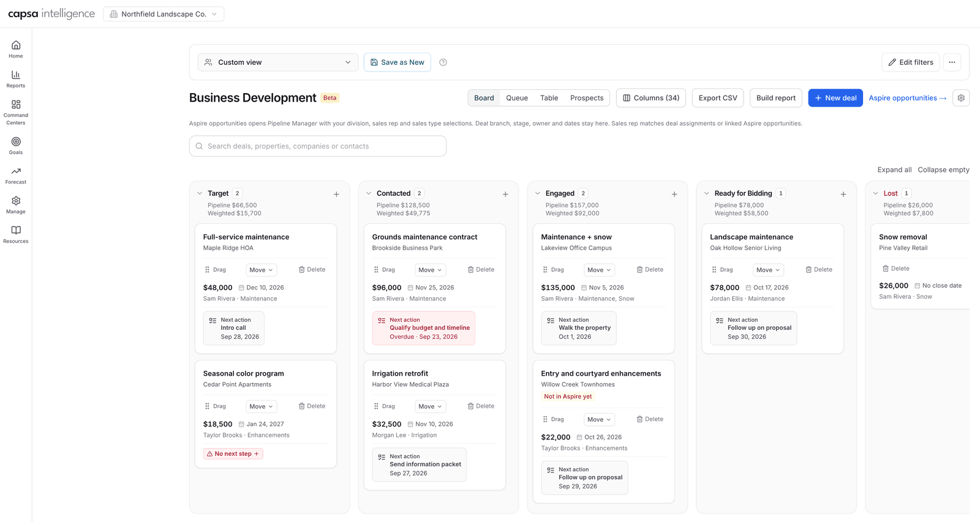This screenshot has height=522, width=980.
Task: Click drag handle on Irrigation retrofit card
Action: 384,406
